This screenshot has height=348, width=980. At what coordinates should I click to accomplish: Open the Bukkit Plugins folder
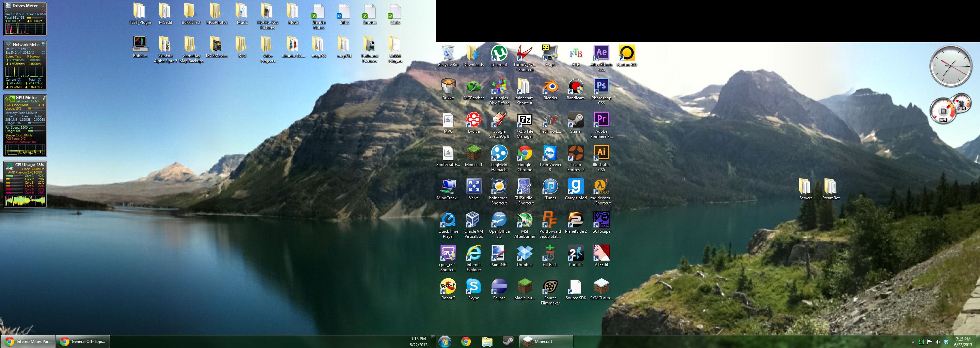click(x=395, y=49)
